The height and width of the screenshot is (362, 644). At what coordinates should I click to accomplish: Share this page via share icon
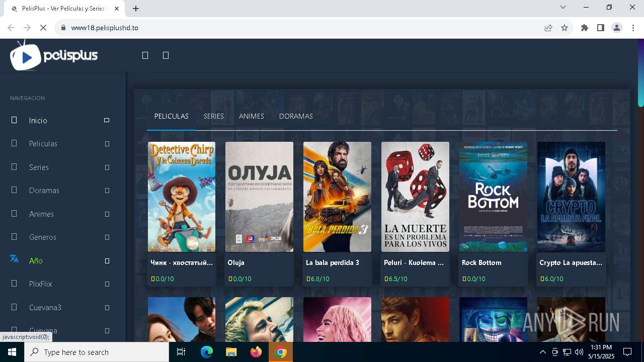tap(548, 28)
